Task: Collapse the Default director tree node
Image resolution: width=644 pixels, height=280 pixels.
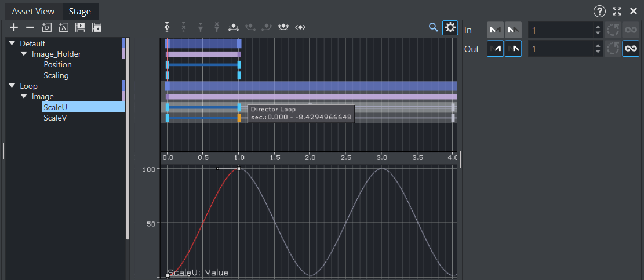Action: (12, 43)
